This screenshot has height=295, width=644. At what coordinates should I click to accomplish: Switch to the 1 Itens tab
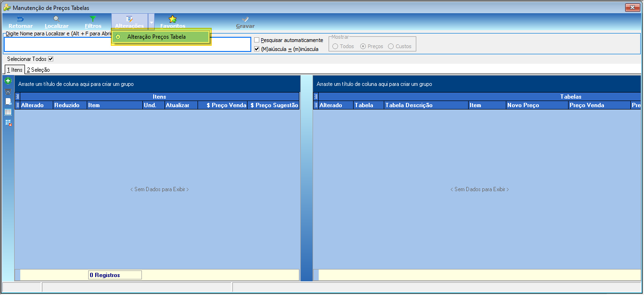(14, 69)
